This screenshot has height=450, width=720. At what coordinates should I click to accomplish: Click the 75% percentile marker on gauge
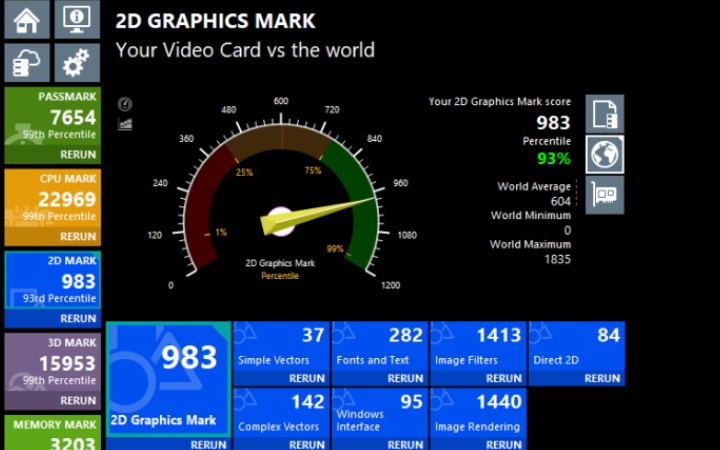pos(313,171)
